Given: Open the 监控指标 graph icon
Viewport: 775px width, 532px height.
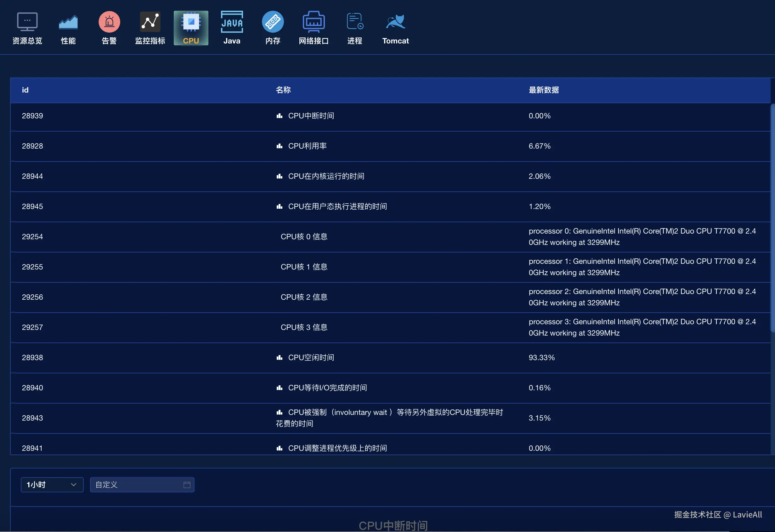Looking at the screenshot, I should pos(150,22).
